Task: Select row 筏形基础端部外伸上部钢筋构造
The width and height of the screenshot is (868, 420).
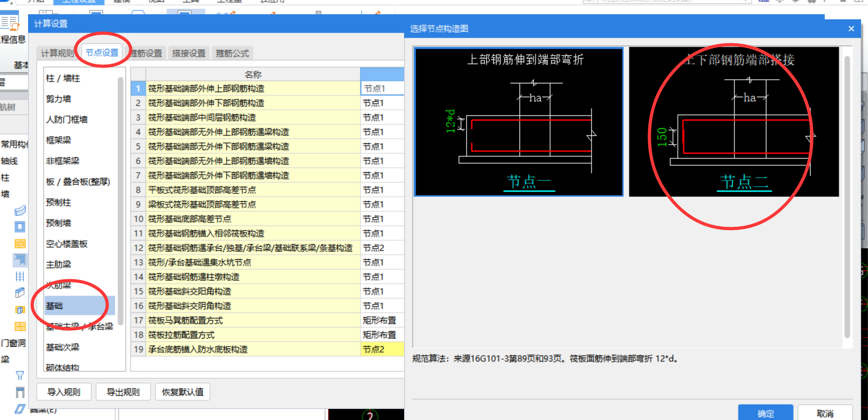Action: pyautogui.click(x=253, y=88)
